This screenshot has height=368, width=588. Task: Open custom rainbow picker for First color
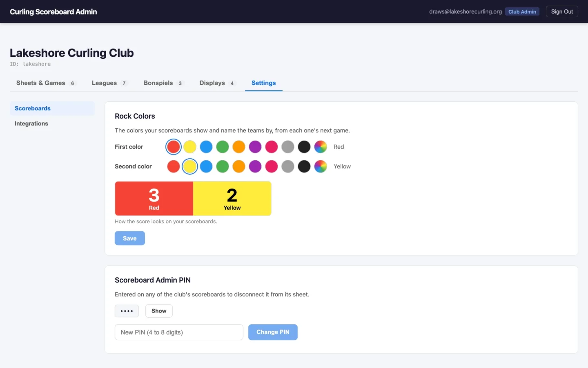pos(321,147)
